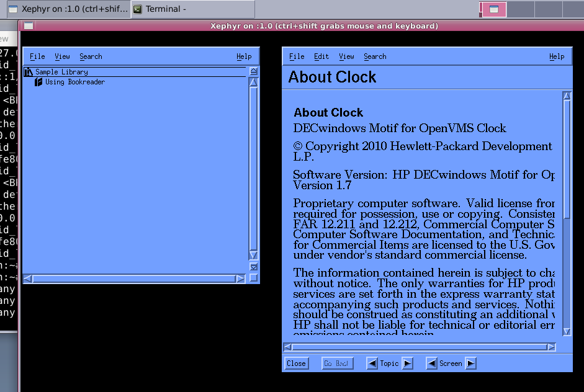Open the Help menu in the library window

tap(244, 56)
